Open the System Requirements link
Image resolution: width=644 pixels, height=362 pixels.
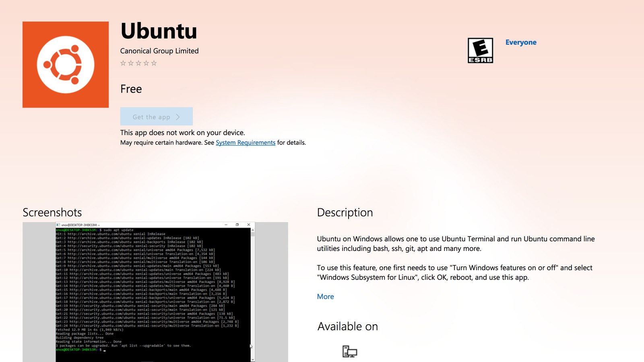pyautogui.click(x=246, y=143)
